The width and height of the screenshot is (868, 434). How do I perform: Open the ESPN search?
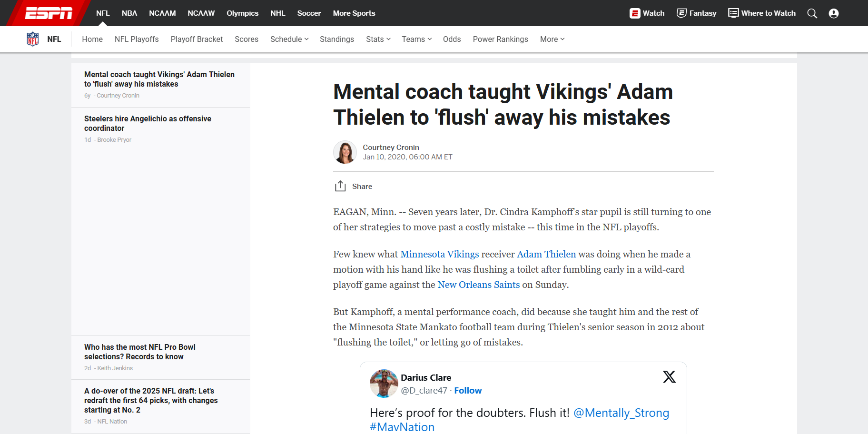click(812, 13)
